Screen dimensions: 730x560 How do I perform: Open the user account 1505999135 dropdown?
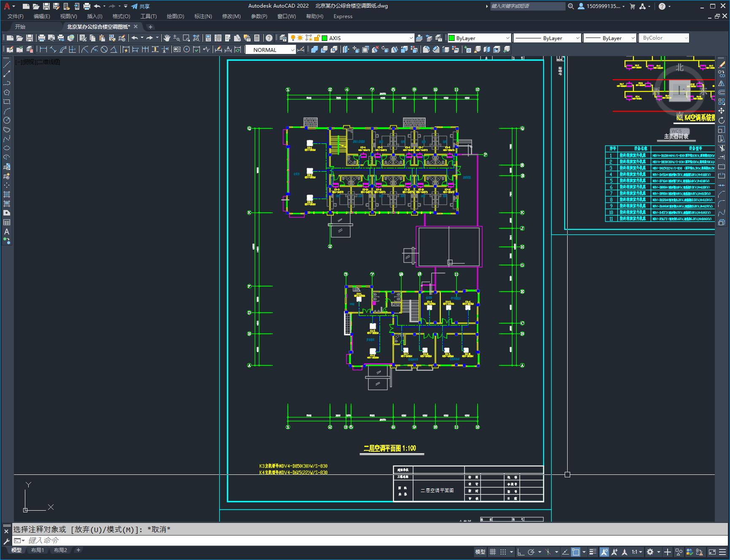601,6
